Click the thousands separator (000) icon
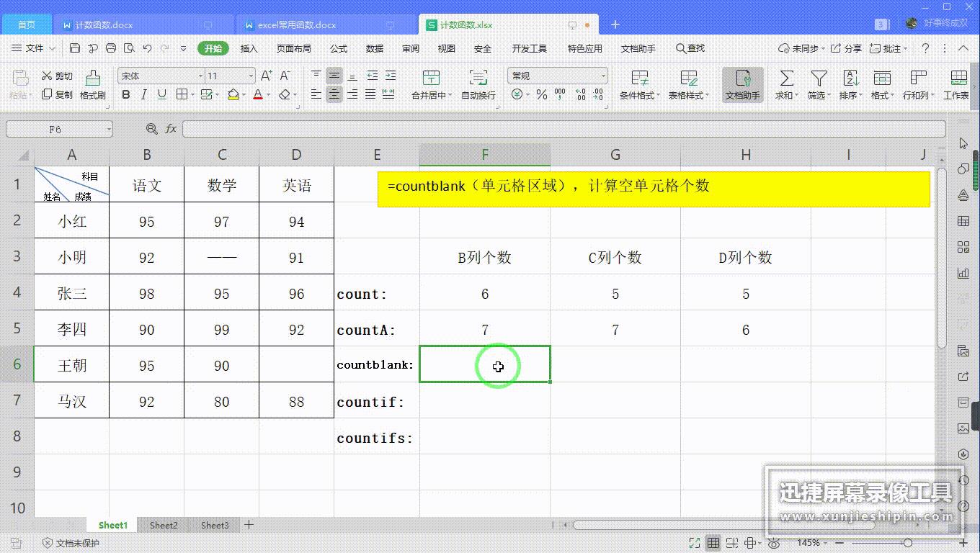This screenshot has width=980, height=553. tap(561, 94)
